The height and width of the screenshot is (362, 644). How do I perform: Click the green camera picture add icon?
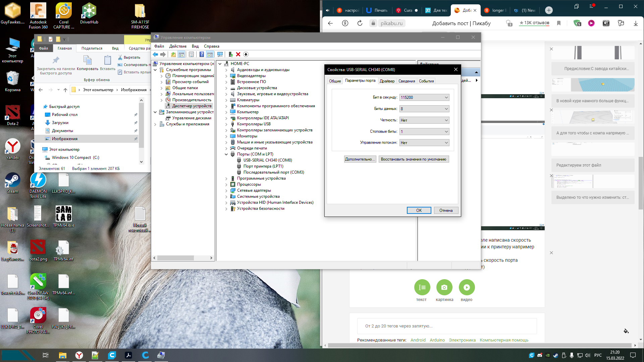click(444, 287)
